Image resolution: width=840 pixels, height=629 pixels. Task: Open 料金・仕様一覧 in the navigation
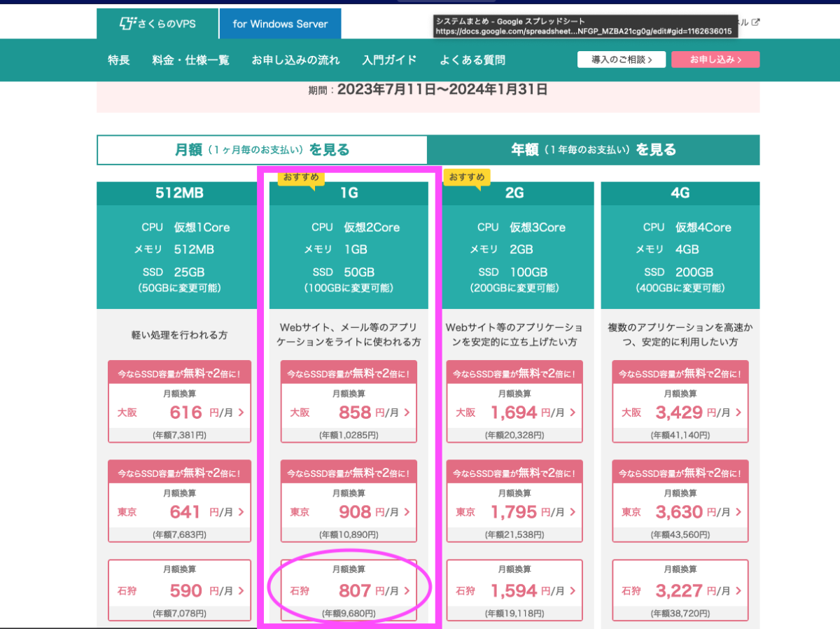[190, 60]
